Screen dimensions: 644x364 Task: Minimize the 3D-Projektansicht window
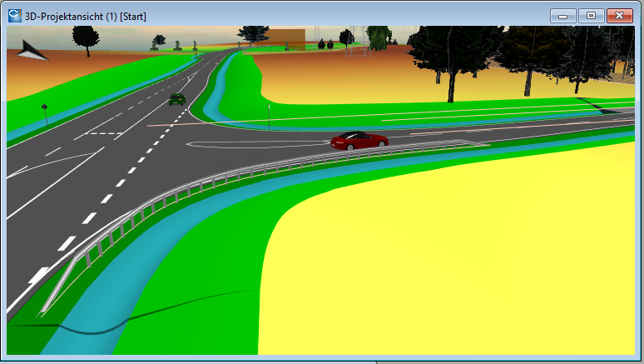point(563,16)
